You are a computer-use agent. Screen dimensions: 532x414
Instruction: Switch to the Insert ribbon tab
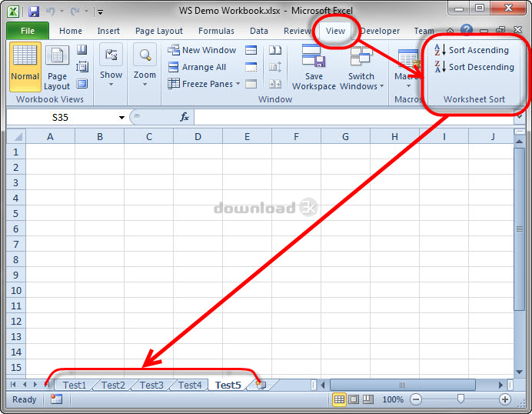[108, 31]
